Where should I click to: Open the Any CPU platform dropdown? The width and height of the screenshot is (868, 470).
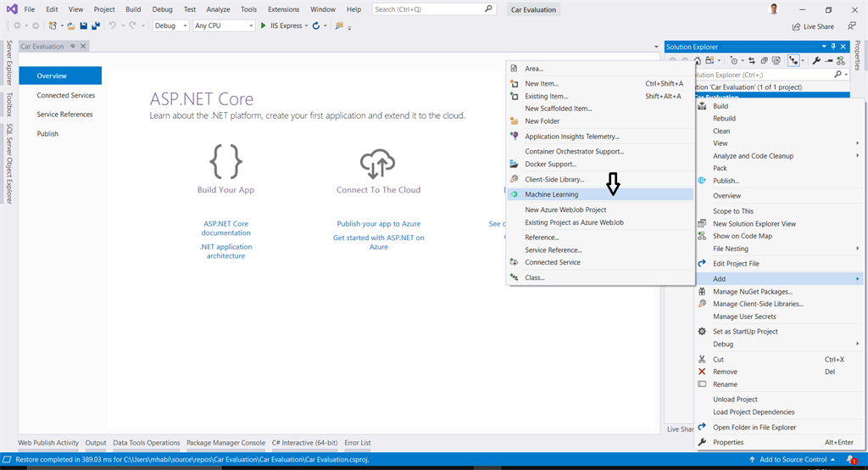coord(224,25)
